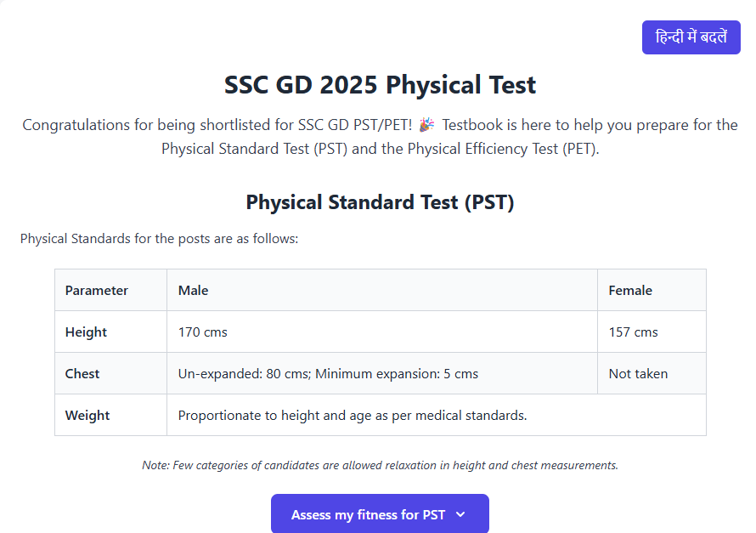
Task: Click the Congratulations intro paragraph
Action: (x=380, y=137)
